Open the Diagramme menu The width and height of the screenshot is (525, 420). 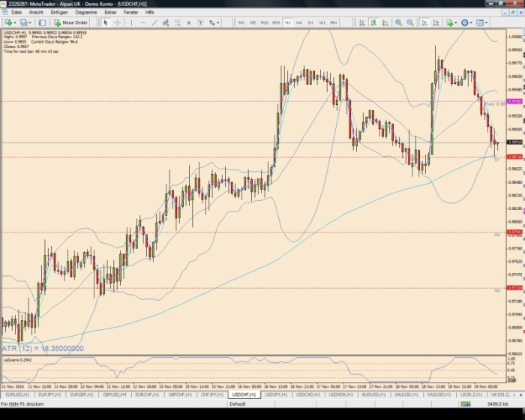tap(86, 12)
